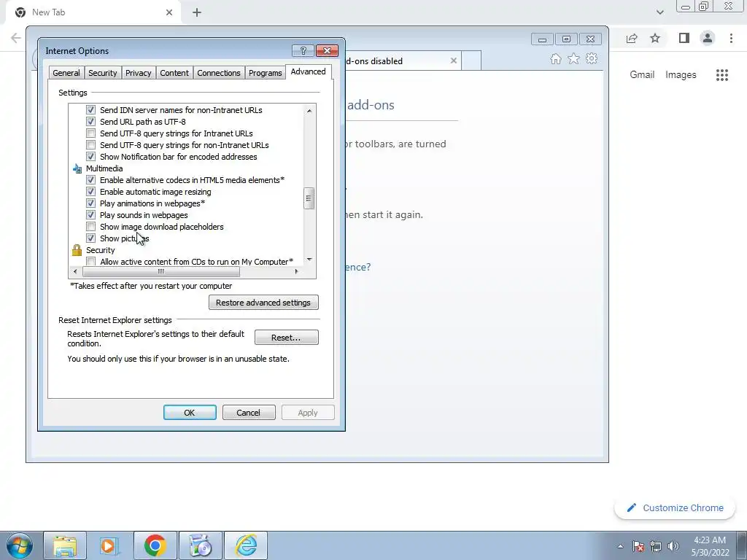Open Gmail link in Chrome
The height and width of the screenshot is (560, 747).
[642, 75]
